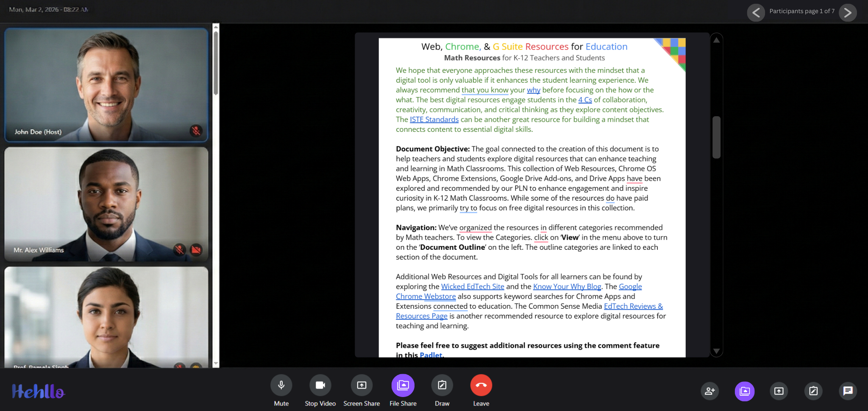Open the 'Know Your Why Blog' link
Viewport: 868px width, 411px height.
coord(567,287)
